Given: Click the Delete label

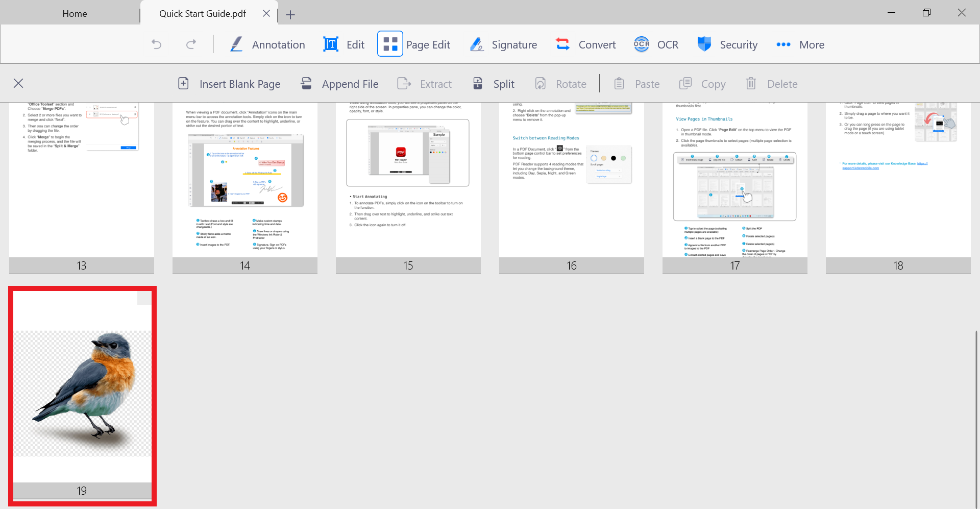Looking at the screenshot, I should [x=782, y=84].
